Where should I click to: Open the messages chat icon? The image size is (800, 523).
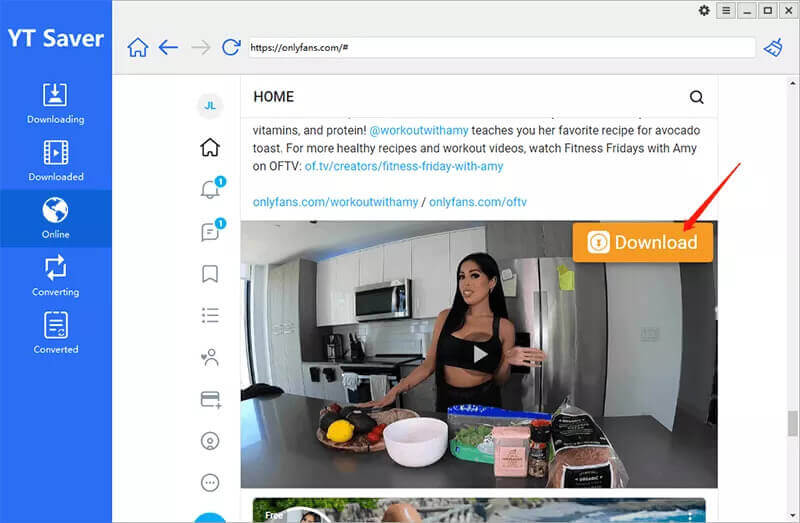(x=210, y=232)
